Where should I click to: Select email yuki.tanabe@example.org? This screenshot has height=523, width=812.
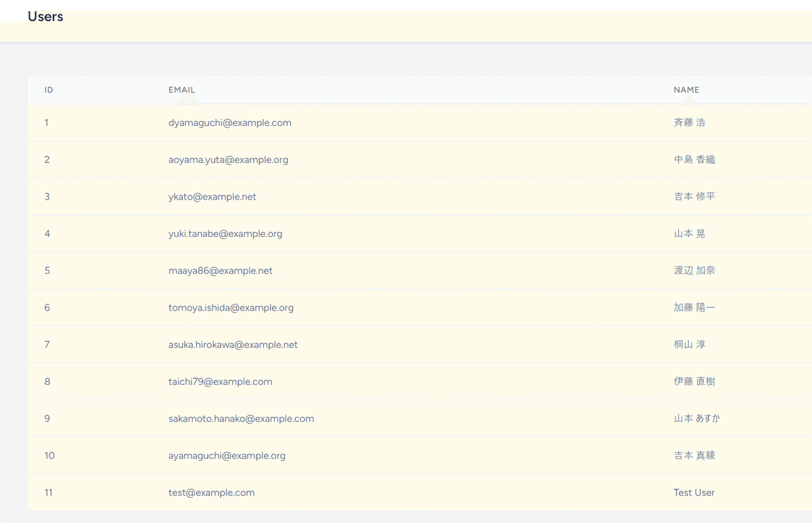pyautogui.click(x=225, y=234)
